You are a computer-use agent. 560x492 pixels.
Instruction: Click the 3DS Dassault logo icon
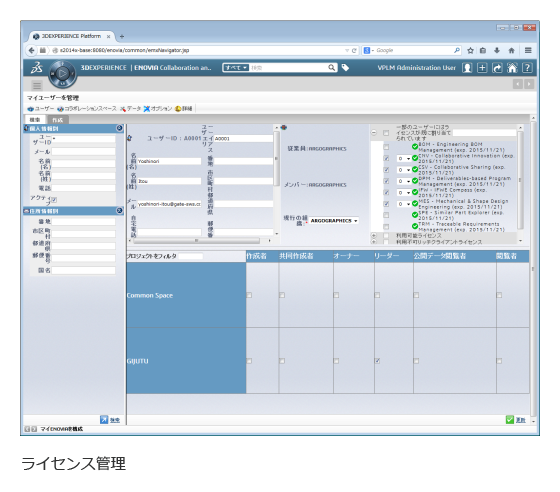(x=36, y=67)
